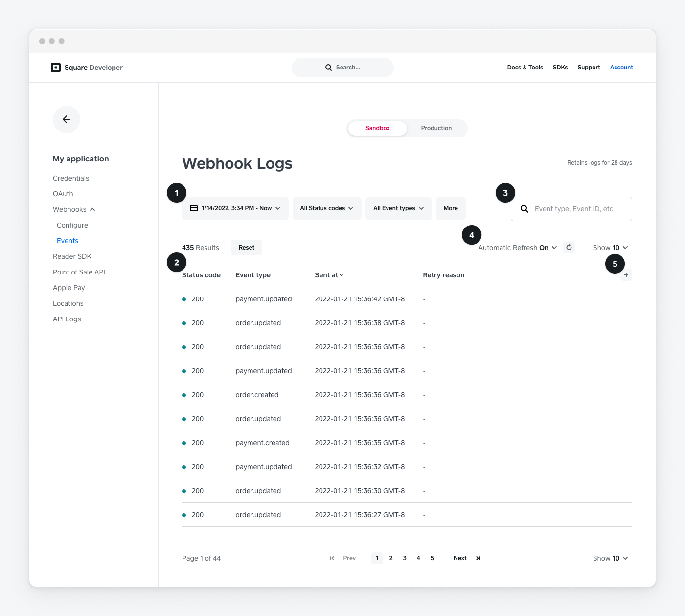Click the calendar icon in date filter
Screen dimensions: 685x616
click(x=194, y=208)
